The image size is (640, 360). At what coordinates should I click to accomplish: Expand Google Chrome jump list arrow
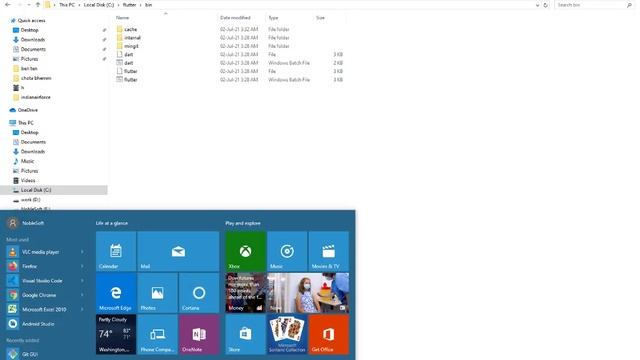(82, 295)
